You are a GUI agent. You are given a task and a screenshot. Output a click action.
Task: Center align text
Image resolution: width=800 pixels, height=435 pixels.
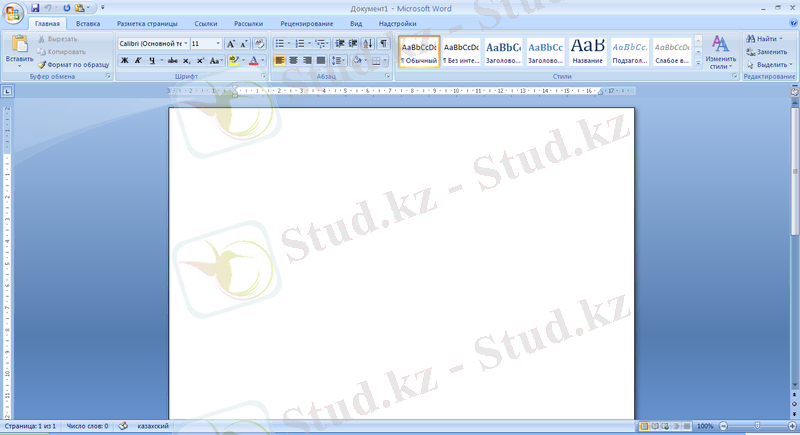tap(293, 60)
